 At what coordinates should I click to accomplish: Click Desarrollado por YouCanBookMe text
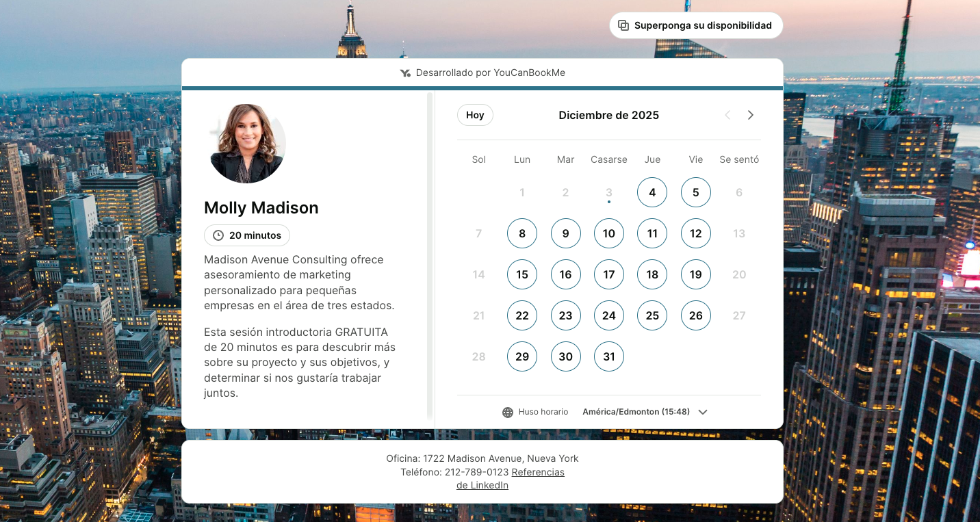(491, 73)
